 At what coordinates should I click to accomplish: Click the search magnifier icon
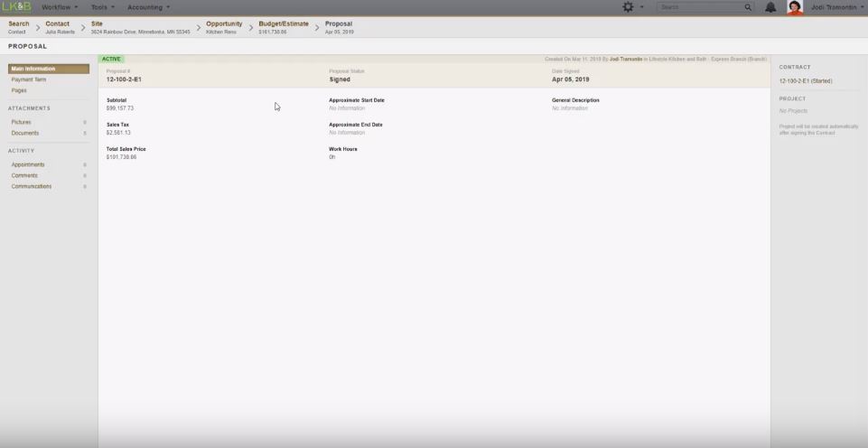748,7
